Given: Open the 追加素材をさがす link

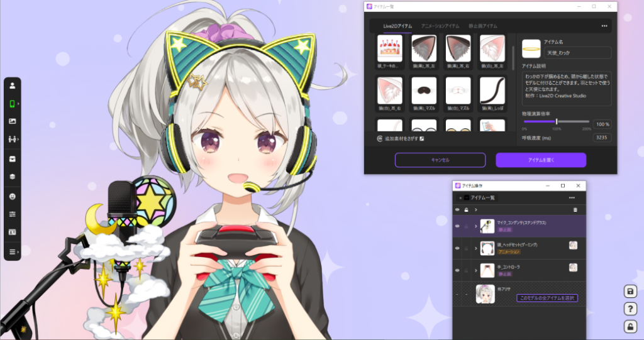Looking at the screenshot, I should click(x=401, y=139).
